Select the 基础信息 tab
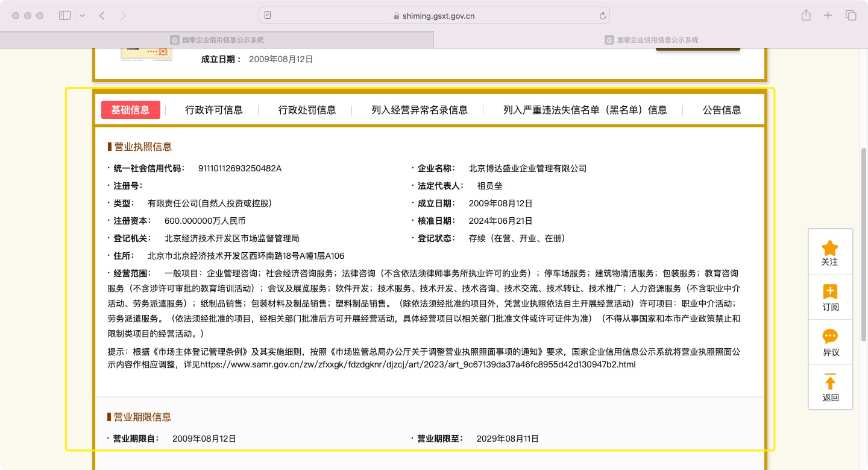 pos(130,110)
